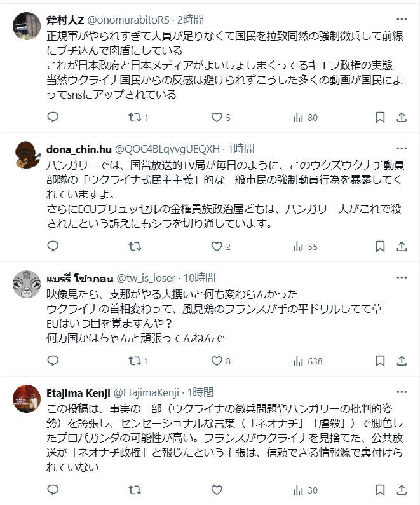Open dona_chin.hu profile avatar
The width and height of the screenshot is (420, 505).
coord(27,155)
